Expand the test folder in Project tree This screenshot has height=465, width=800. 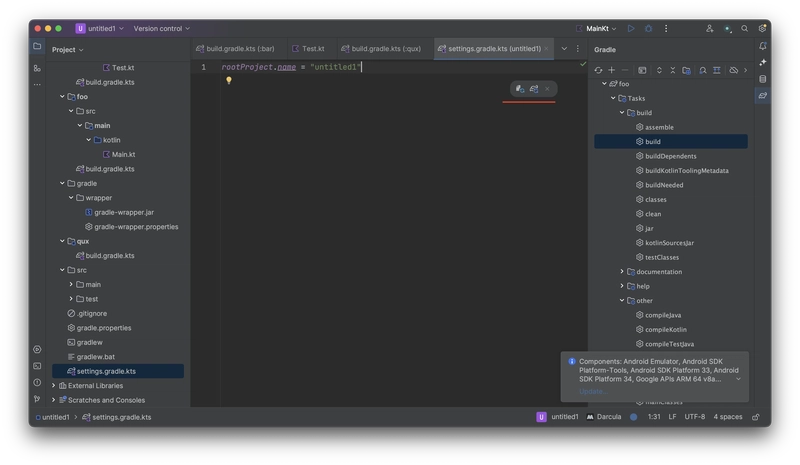(x=71, y=299)
